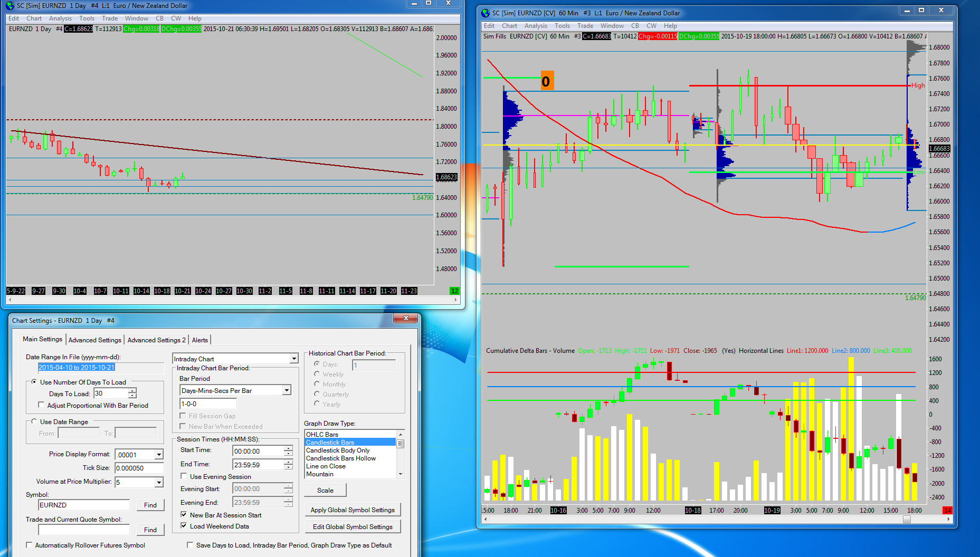
Task: Check Save Days to Load as Default
Action: (x=190, y=545)
